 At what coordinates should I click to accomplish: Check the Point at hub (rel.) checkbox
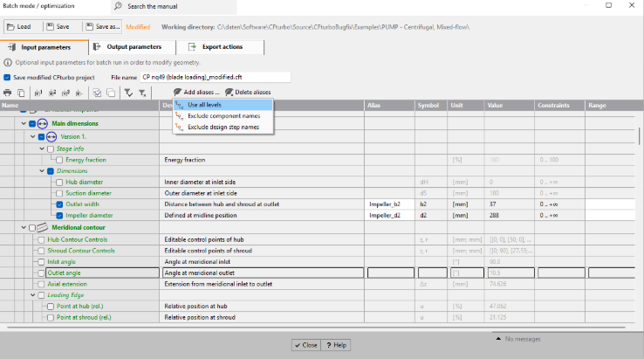[51, 307]
